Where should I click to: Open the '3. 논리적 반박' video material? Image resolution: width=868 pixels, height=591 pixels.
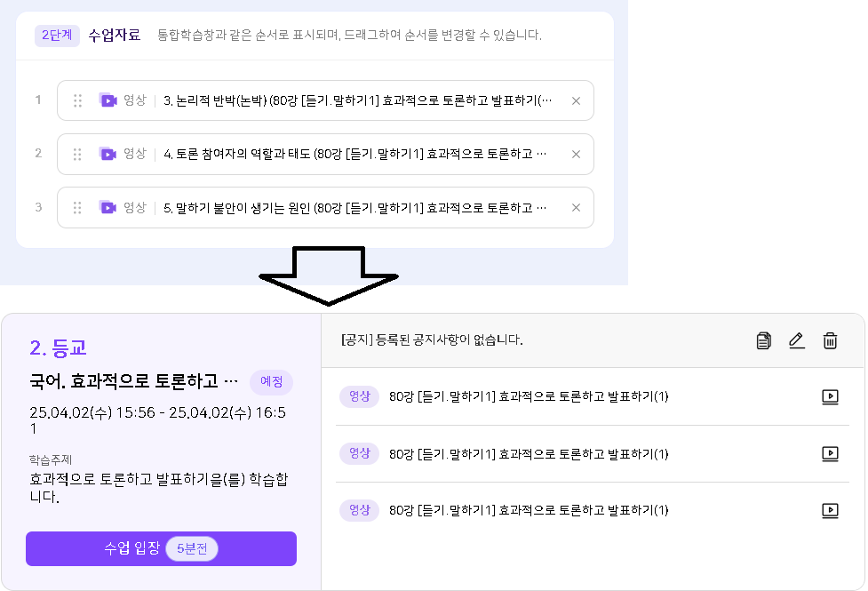(x=357, y=101)
